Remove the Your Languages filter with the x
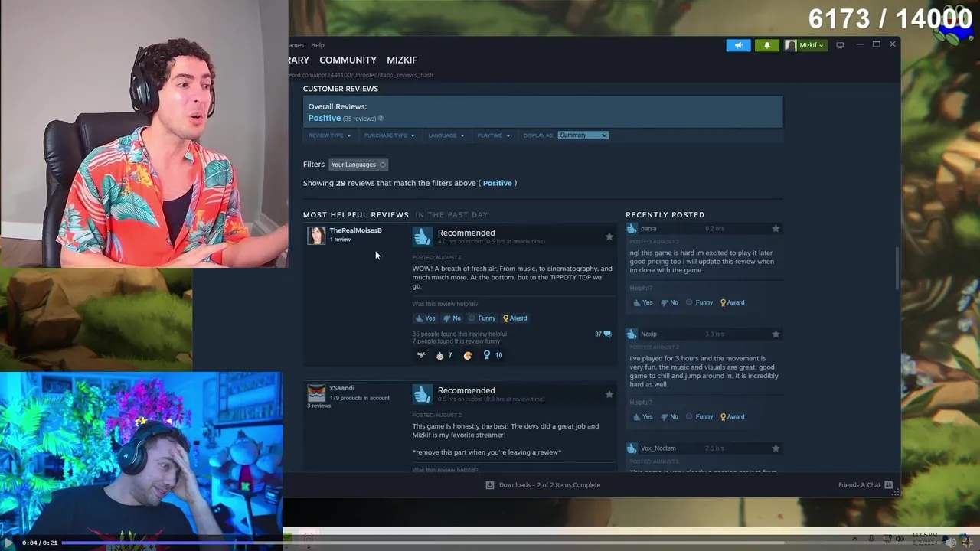The image size is (980, 551). tap(383, 165)
